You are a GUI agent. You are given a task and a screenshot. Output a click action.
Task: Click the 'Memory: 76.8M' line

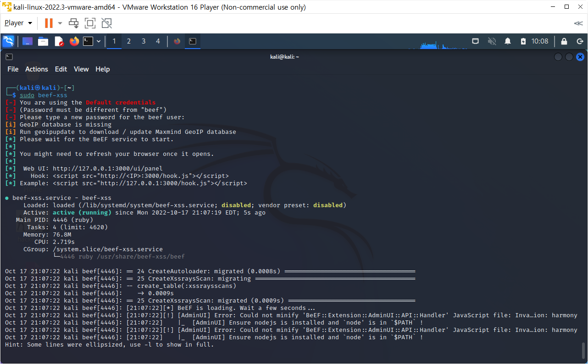47,235
